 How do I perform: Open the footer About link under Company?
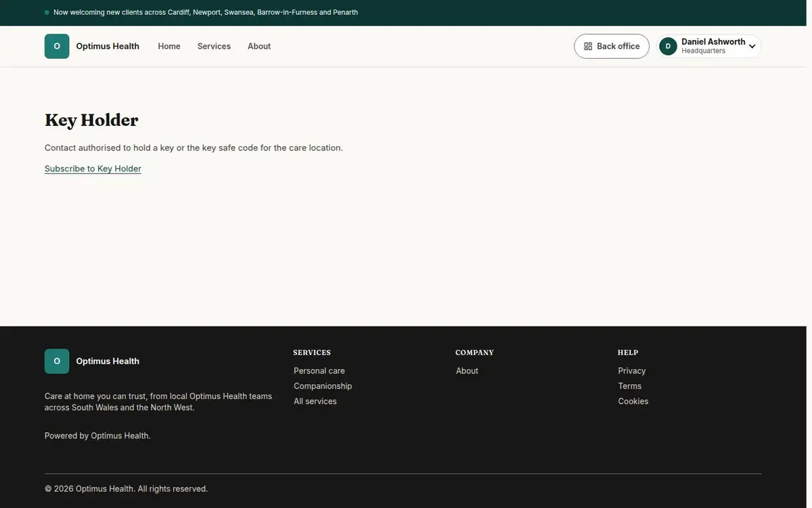[467, 371]
